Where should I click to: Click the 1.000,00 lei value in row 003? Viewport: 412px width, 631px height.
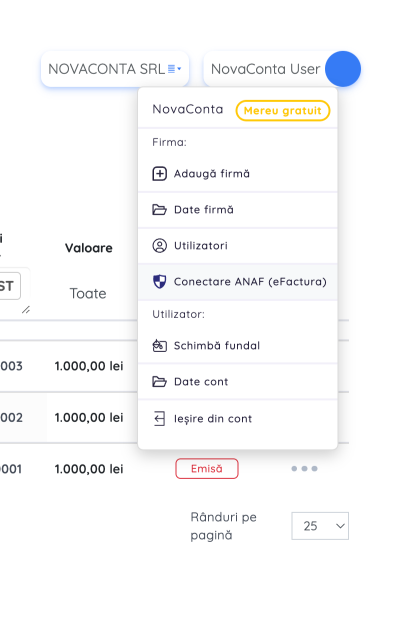click(x=89, y=366)
